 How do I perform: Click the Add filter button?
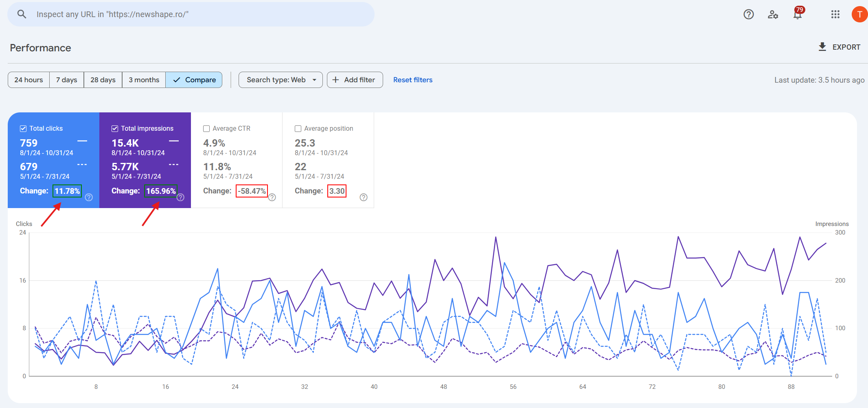[x=355, y=80]
